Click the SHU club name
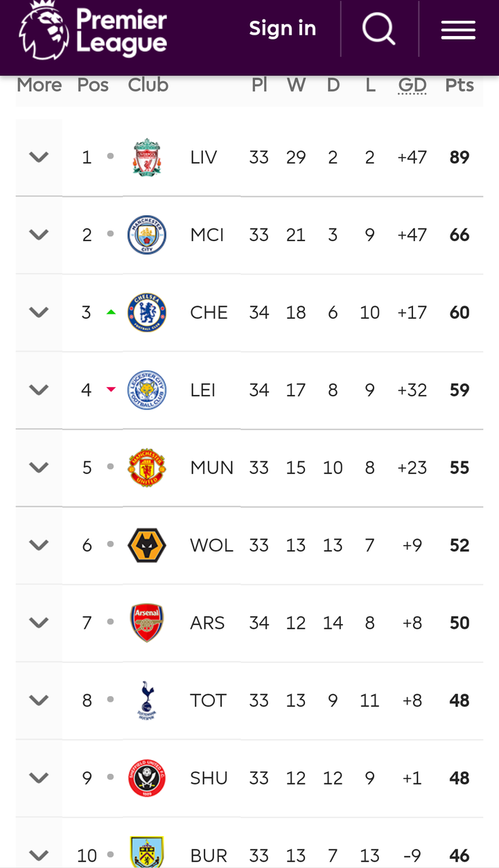 click(209, 778)
